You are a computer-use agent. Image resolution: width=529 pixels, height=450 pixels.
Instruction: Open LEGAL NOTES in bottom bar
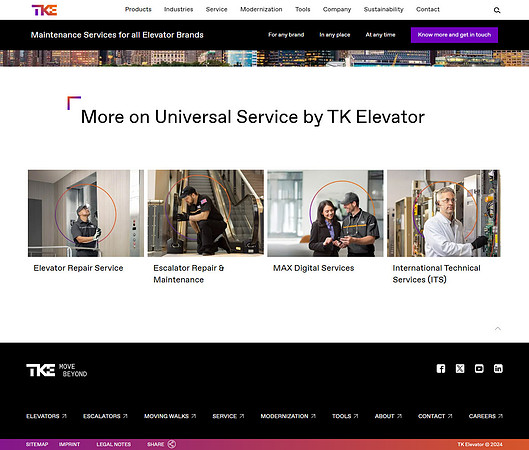tap(114, 444)
